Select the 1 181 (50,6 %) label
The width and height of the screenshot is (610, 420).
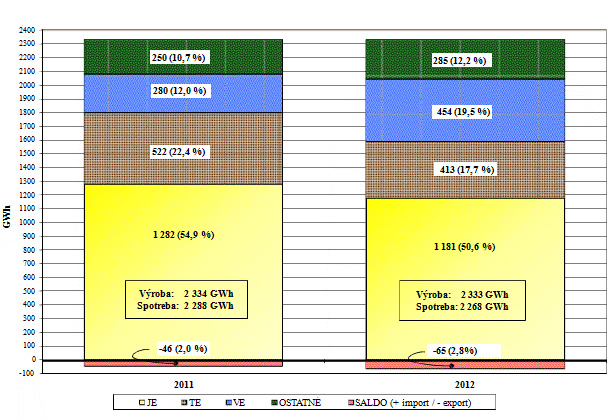coord(465,247)
